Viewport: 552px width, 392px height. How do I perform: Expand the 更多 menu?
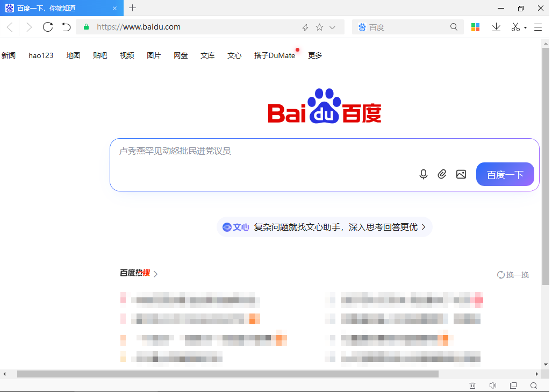(x=315, y=55)
